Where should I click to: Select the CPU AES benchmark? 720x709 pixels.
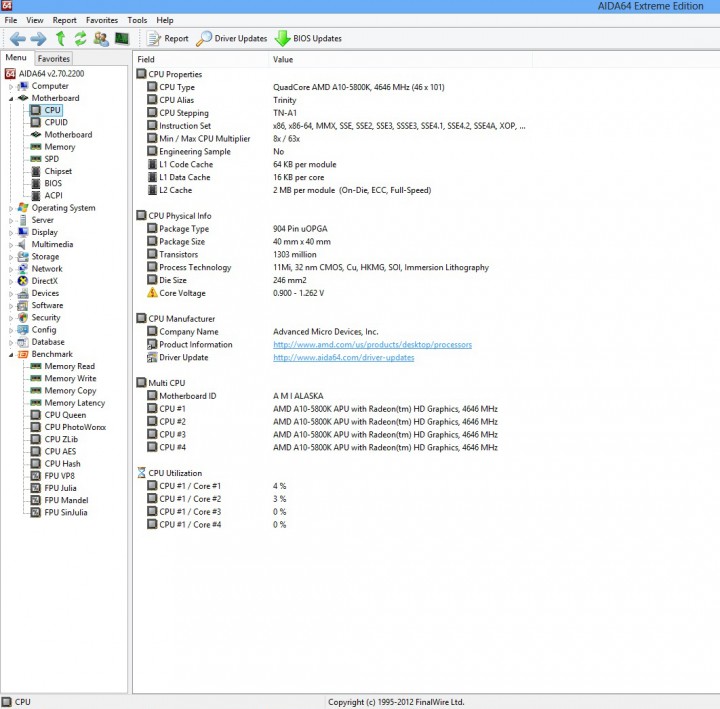53,451
